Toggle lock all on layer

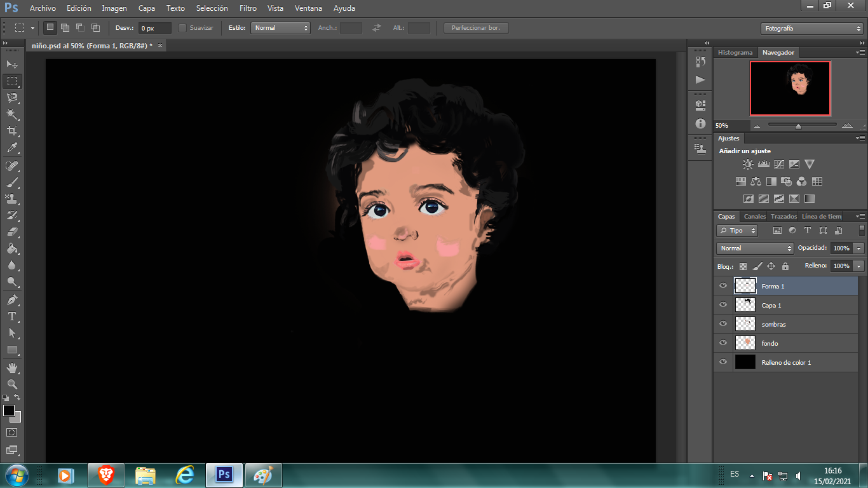tap(785, 266)
